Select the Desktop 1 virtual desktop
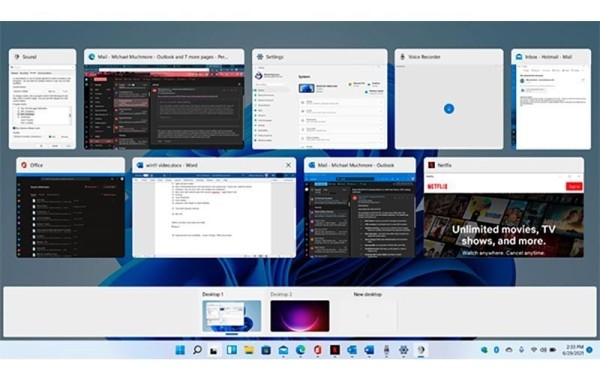 [232, 316]
